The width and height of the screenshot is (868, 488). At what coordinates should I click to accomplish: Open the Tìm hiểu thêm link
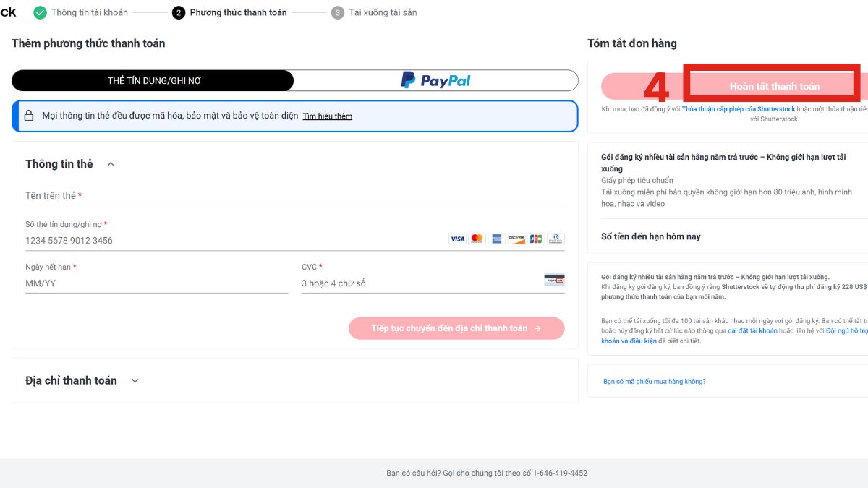coord(328,116)
